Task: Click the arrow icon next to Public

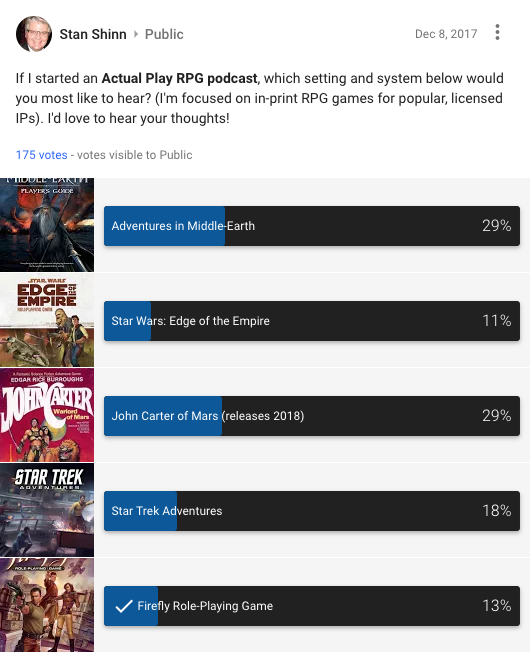Action: click(x=136, y=34)
